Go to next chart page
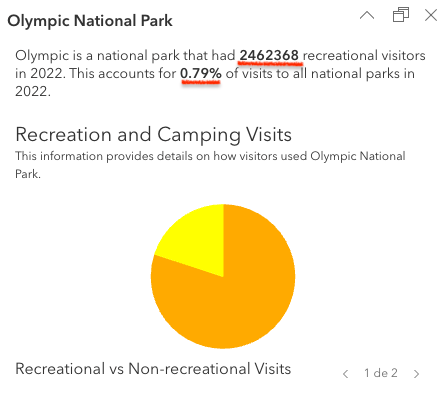446x394 pixels. [x=416, y=374]
